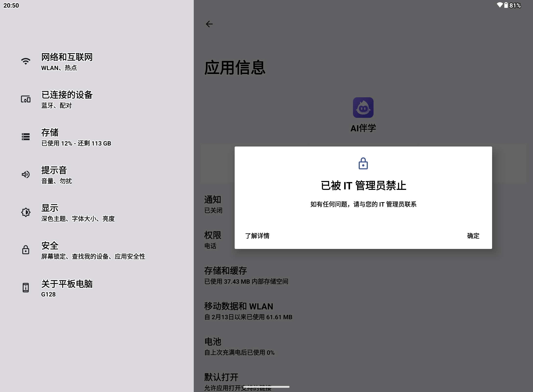The height and width of the screenshot is (392, 533).
Task: Open 存储和缓存 app detail
Action: [246, 275]
